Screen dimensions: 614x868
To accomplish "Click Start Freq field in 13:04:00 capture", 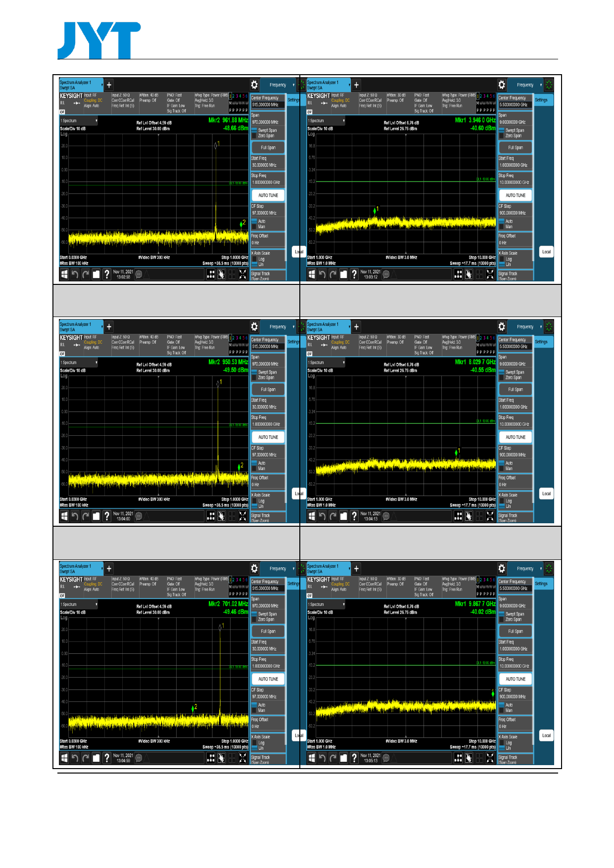I will pyautogui.click(x=268, y=404).
